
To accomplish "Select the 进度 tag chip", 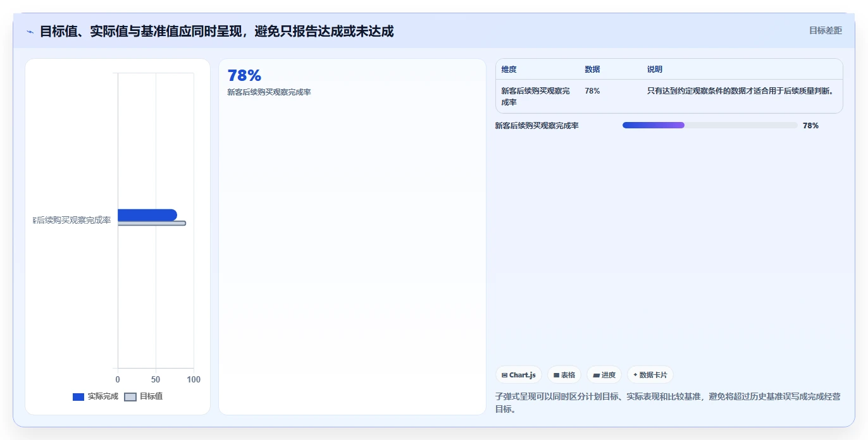I will pyautogui.click(x=604, y=375).
